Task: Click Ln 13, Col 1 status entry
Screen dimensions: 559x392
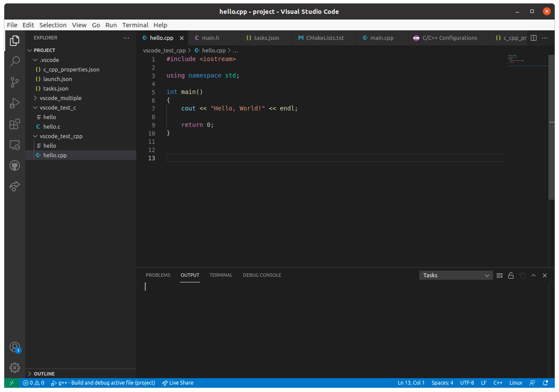Action: [x=411, y=383]
